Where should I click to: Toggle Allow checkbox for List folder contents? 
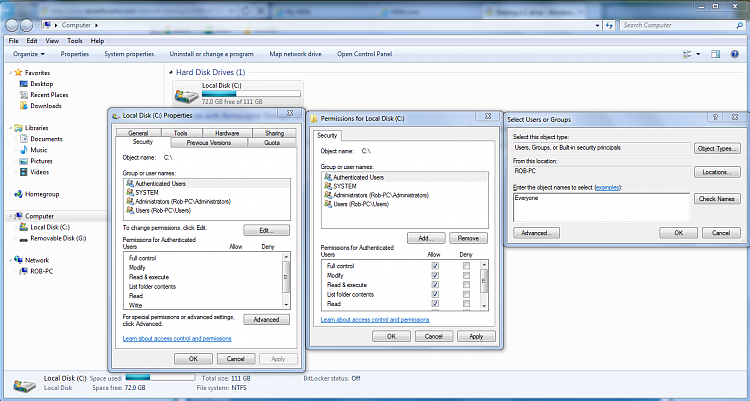435,294
